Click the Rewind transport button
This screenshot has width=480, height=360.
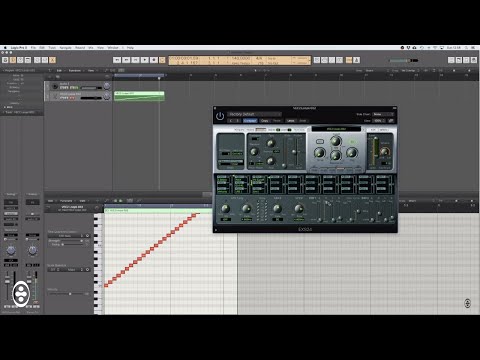117,60
